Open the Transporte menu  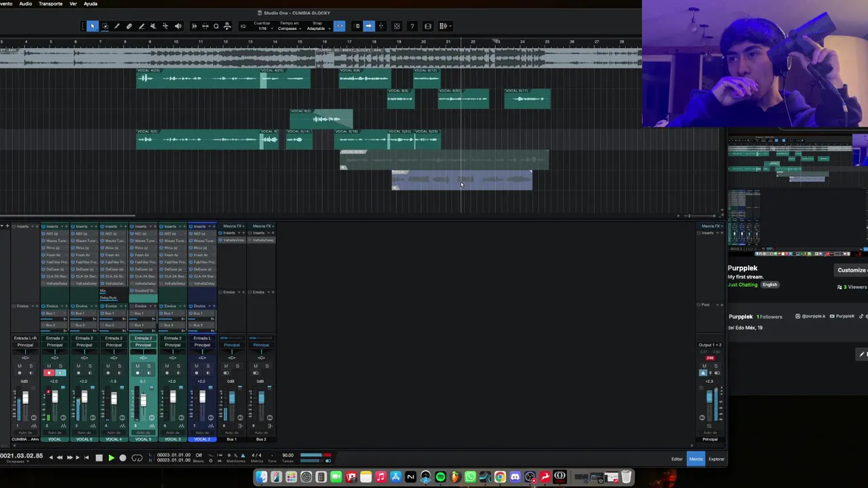tap(50, 3)
